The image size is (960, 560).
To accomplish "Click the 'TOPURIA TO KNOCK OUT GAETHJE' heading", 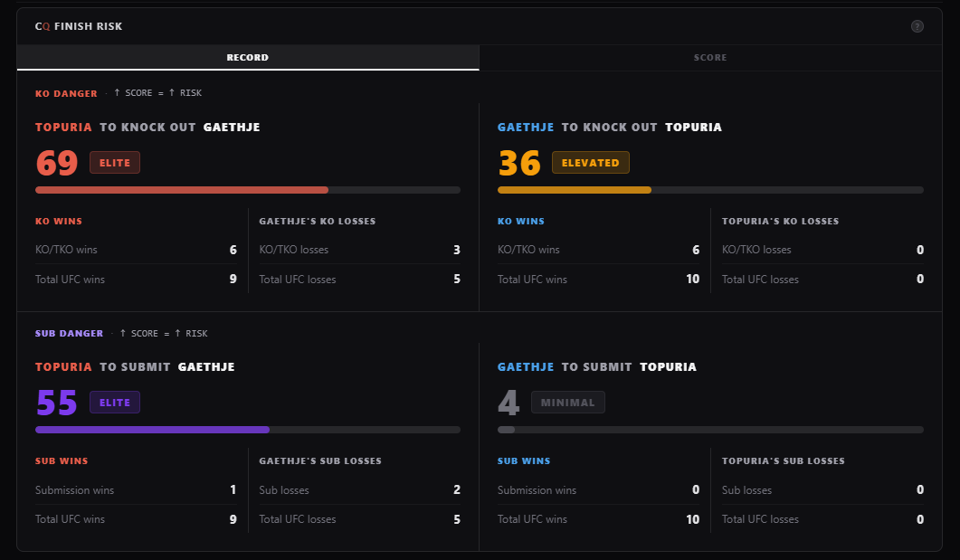I will click(x=147, y=128).
